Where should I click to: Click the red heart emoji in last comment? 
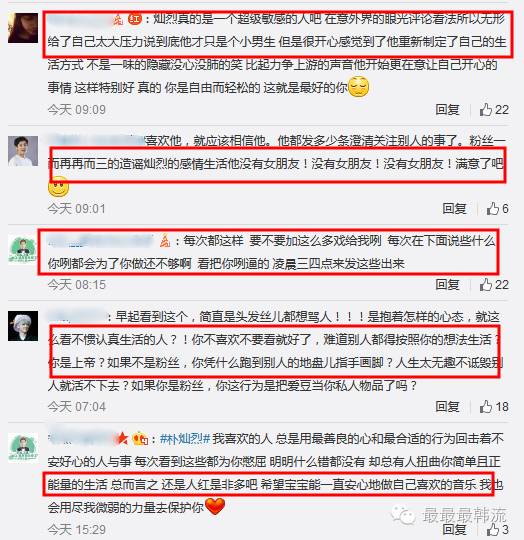pos(215,506)
